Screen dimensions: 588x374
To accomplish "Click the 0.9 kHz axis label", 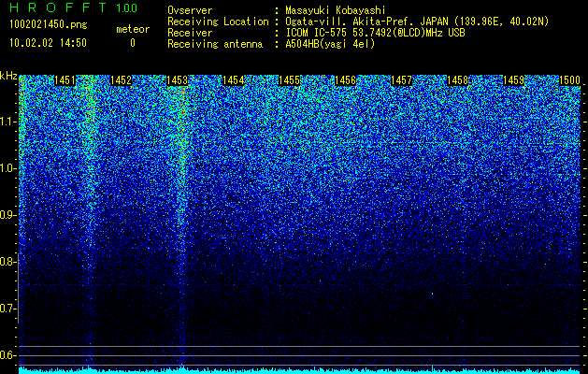I will point(8,215).
